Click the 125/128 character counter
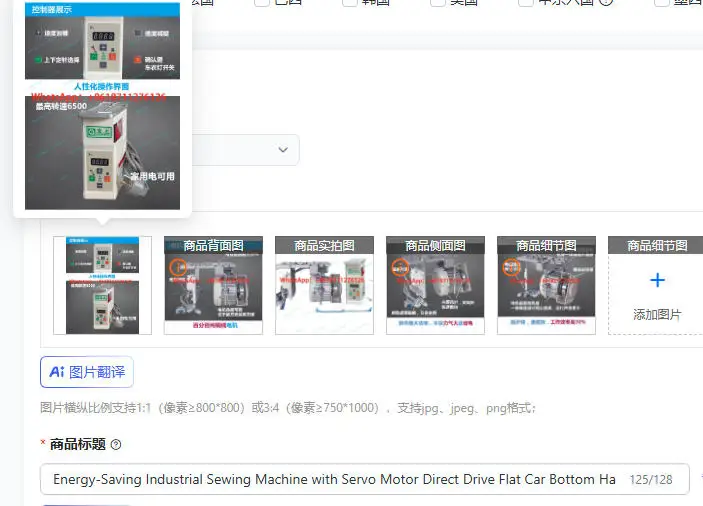703x506 pixels. (651, 480)
